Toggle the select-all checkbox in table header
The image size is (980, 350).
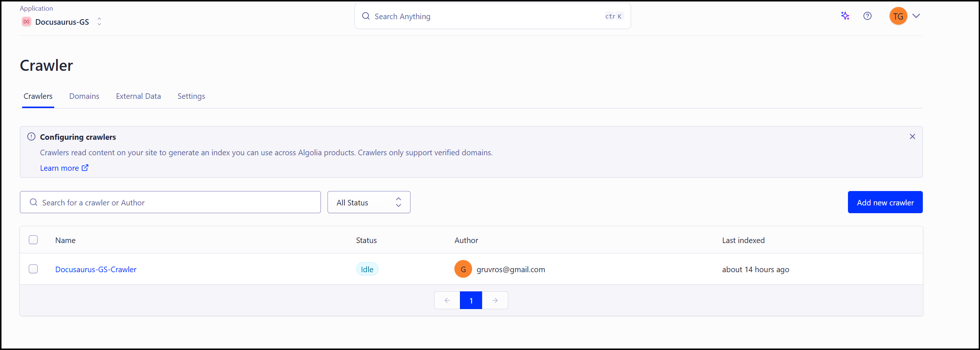pyautogui.click(x=33, y=240)
